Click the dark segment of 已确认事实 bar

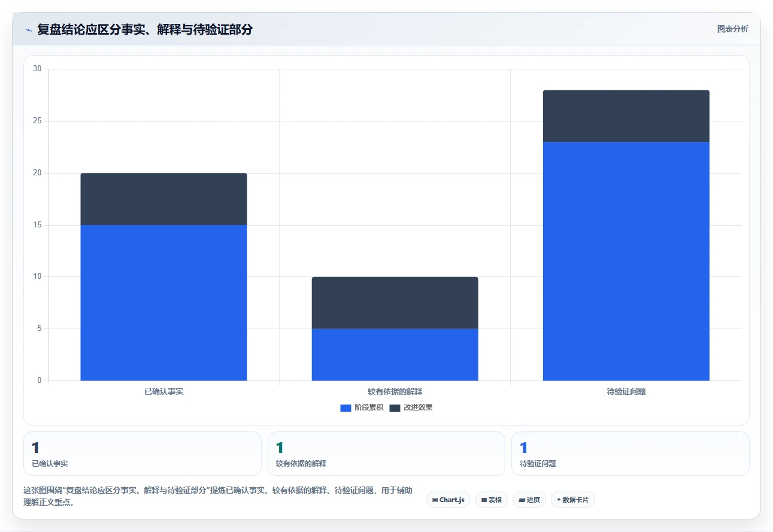tap(163, 199)
